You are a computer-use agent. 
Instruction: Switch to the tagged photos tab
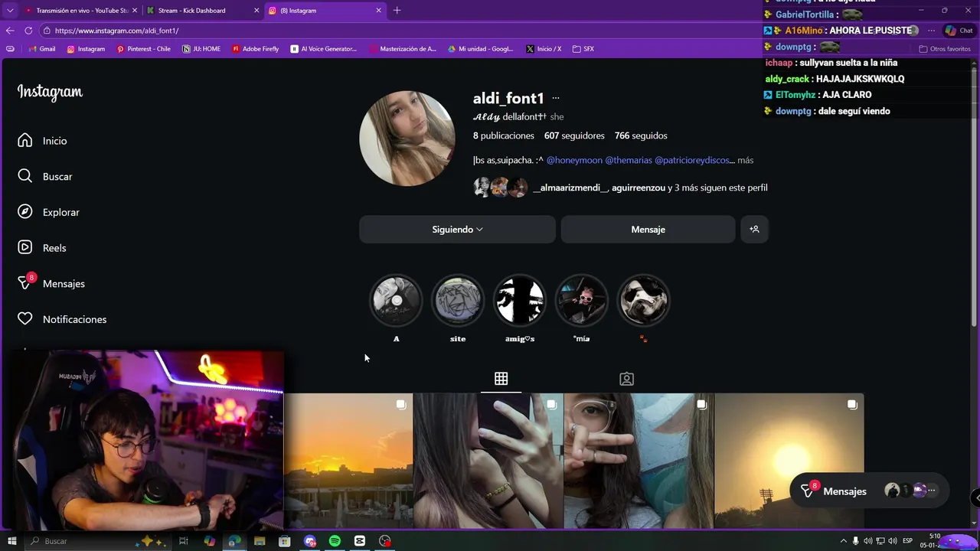click(626, 379)
